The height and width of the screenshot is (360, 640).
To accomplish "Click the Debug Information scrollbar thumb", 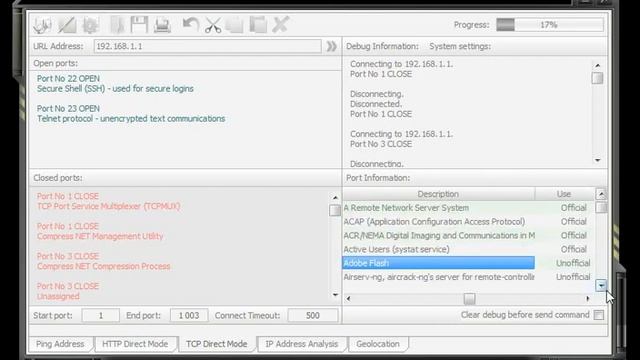I will (x=597, y=78).
